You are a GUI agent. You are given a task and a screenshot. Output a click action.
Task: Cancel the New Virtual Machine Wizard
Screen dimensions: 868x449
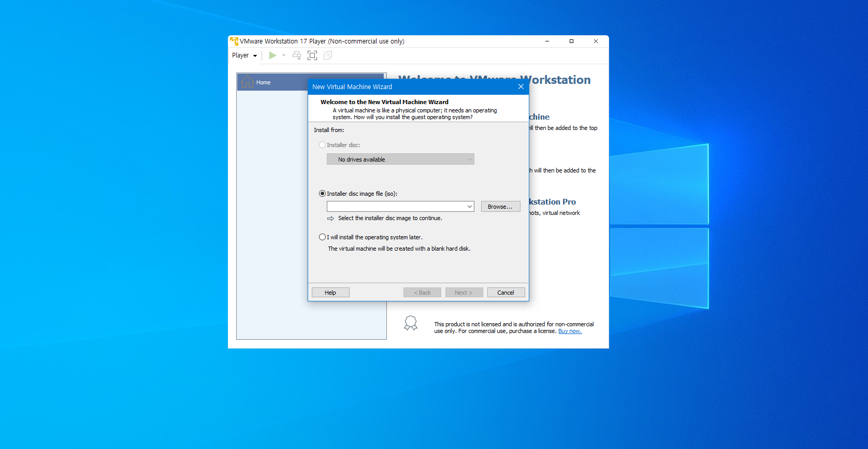point(506,293)
